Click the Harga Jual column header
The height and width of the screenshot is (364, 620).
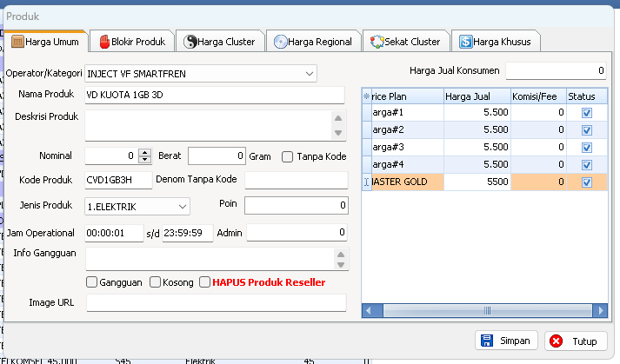(x=477, y=96)
